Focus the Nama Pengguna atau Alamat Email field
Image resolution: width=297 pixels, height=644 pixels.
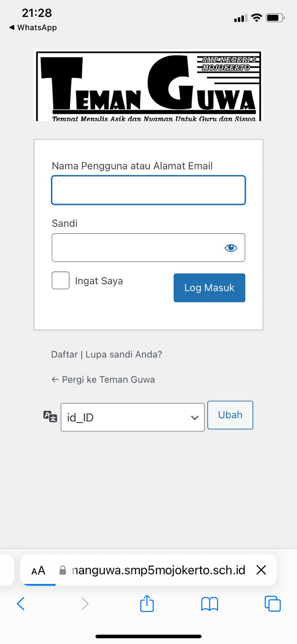click(x=148, y=190)
